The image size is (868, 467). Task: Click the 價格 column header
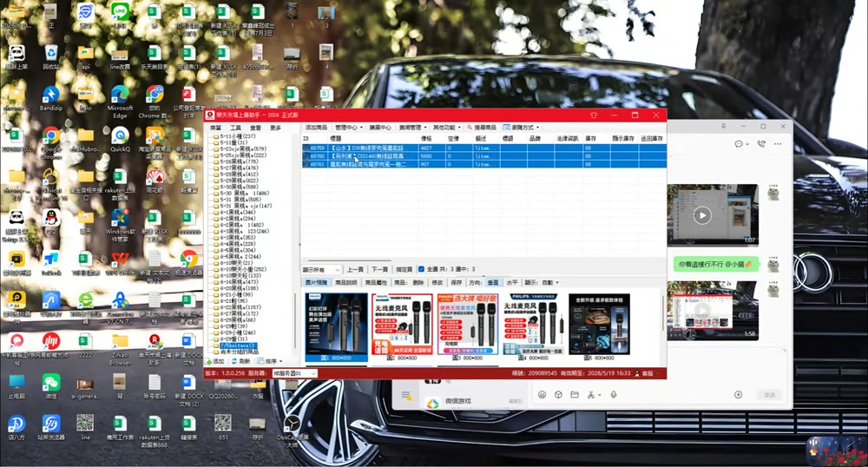coord(432,138)
